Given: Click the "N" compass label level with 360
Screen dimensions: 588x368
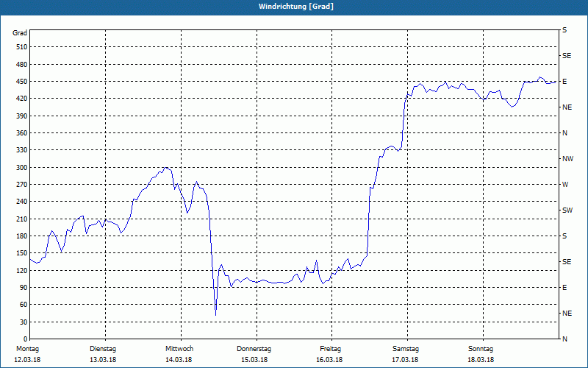Looking at the screenshot, I should click(564, 133).
